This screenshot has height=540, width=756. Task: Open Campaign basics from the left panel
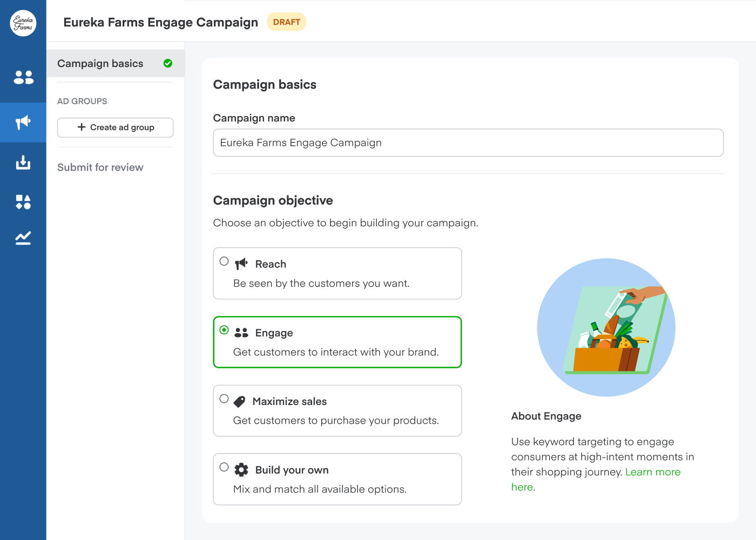coord(100,63)
